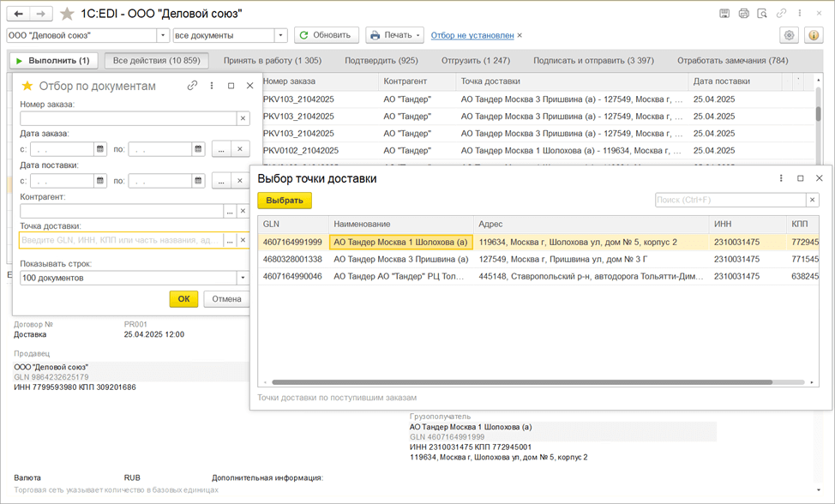835x504 pixels.
Task: Expand the 'все документы' dropdown
Action: [x=280, y=35]
